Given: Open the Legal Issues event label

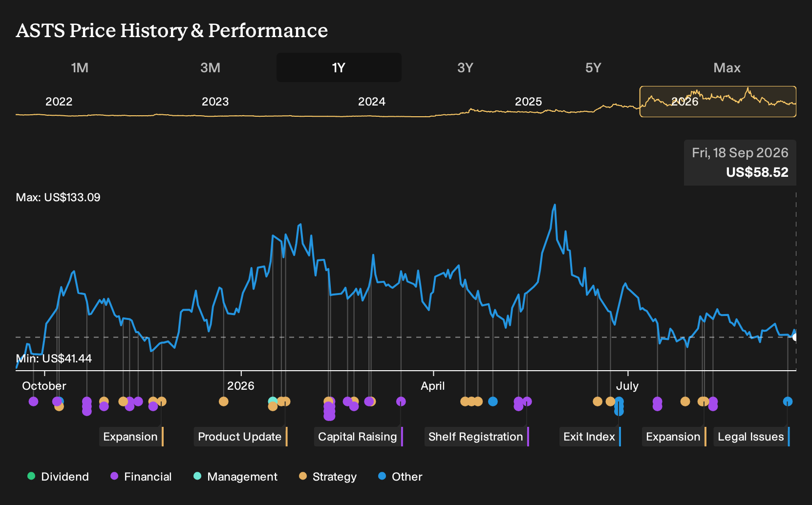Looking at the screenshot, I should [x=752, y=437].
